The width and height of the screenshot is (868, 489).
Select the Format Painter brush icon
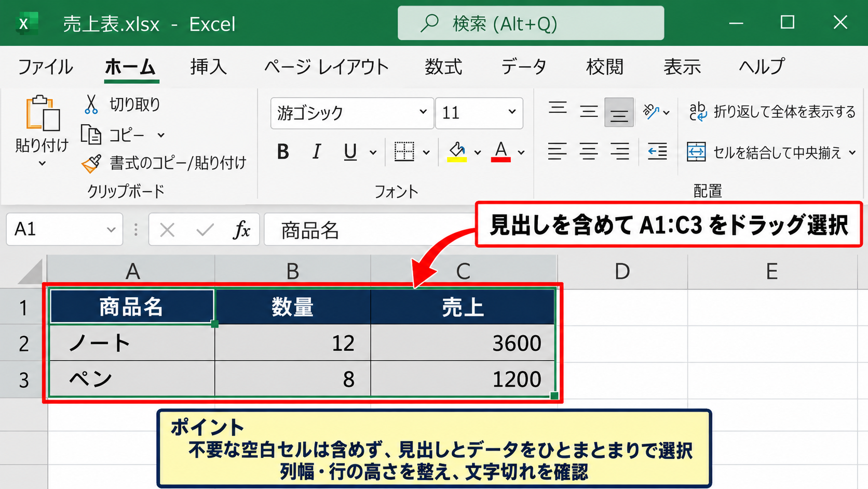(x=92, y=164)
